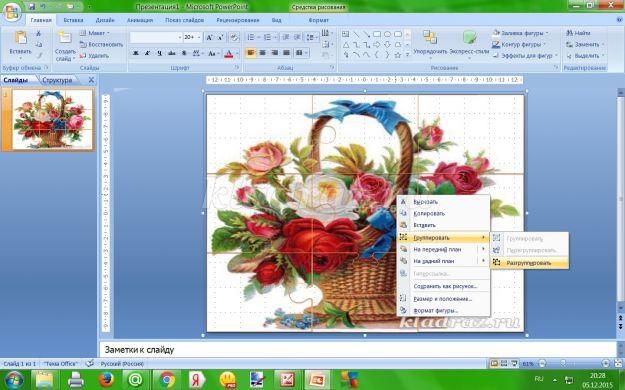Open the font size dropdown
The width and height of the screenshot is (625, 390).
199,37
